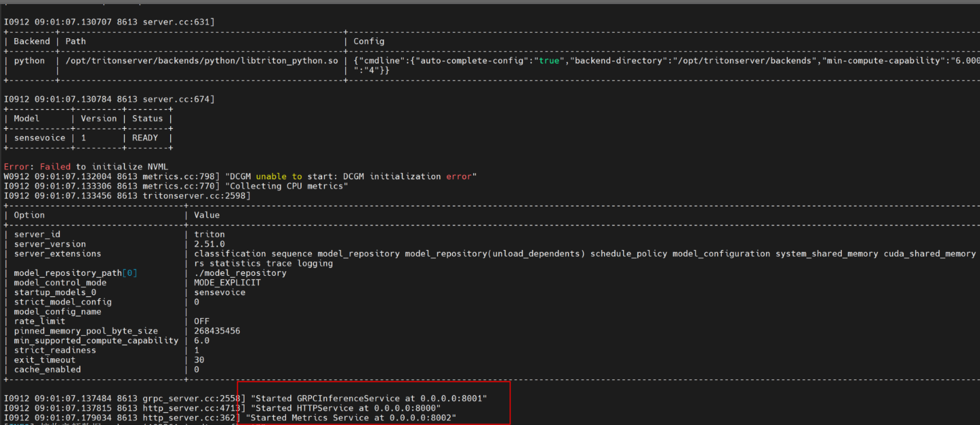The image size is (980, 425).
Task: Click the 'cache_enabled' option
Action: [47, 370]
